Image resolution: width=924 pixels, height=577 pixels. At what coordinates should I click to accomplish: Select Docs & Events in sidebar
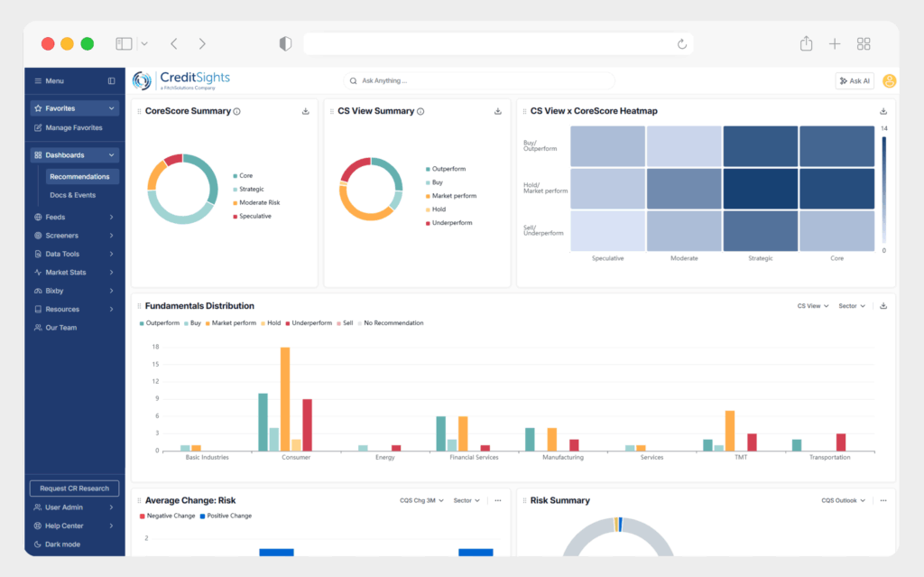click(72, 195)
